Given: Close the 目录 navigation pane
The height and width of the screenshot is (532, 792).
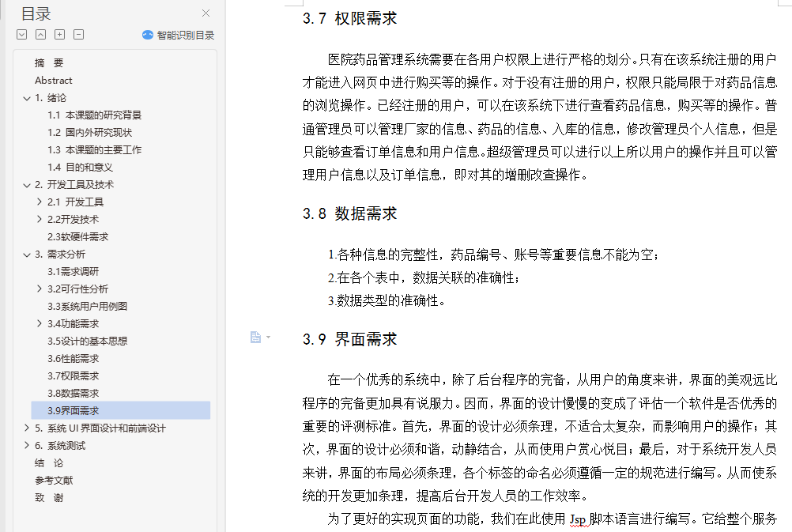Looking at the screenshot, I should (x=206, y=13).
